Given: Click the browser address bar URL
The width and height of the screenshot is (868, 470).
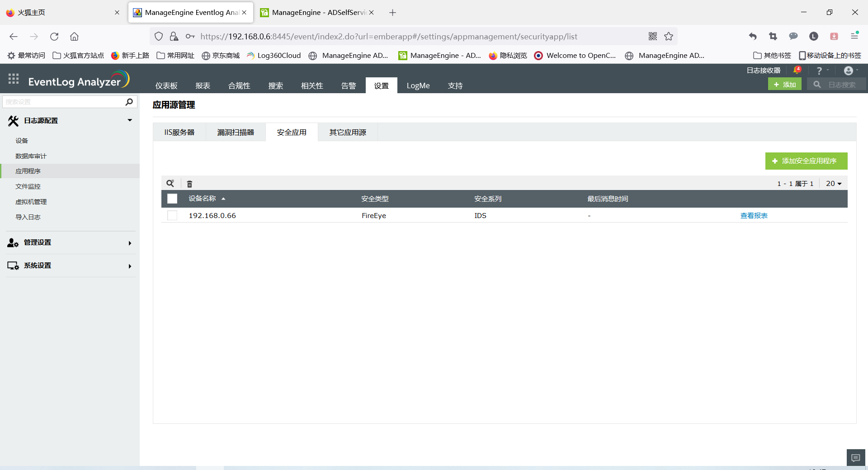Looking at the screenshot, I should [x=389, y=37].
